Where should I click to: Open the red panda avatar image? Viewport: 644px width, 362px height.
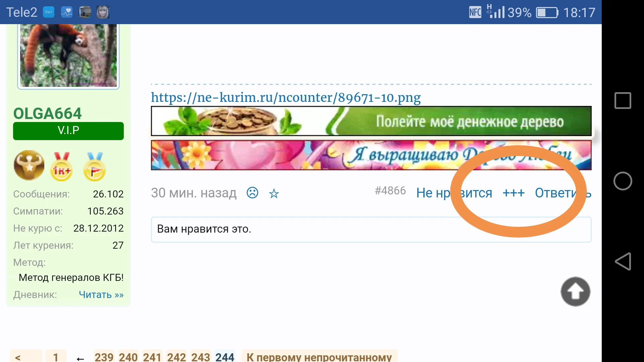coord(68,56)
